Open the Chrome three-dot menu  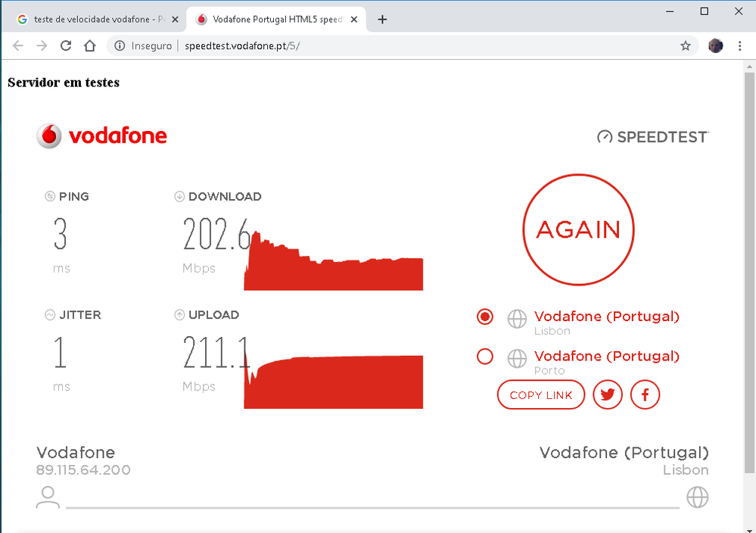click(x=739, y=46)
